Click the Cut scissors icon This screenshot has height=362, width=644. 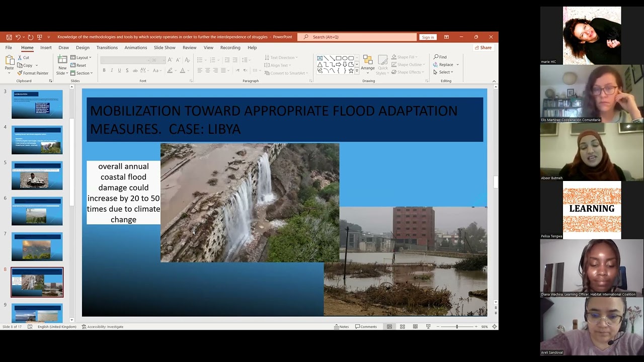[20, 57]
